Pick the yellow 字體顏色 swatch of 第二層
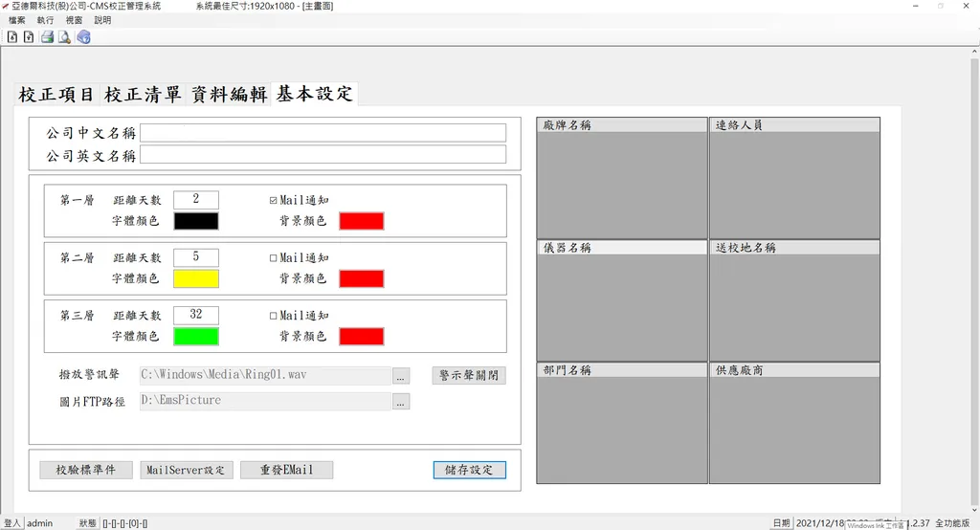Image resolution: width=980 pixels, height=530 pixels. point(196,278)
